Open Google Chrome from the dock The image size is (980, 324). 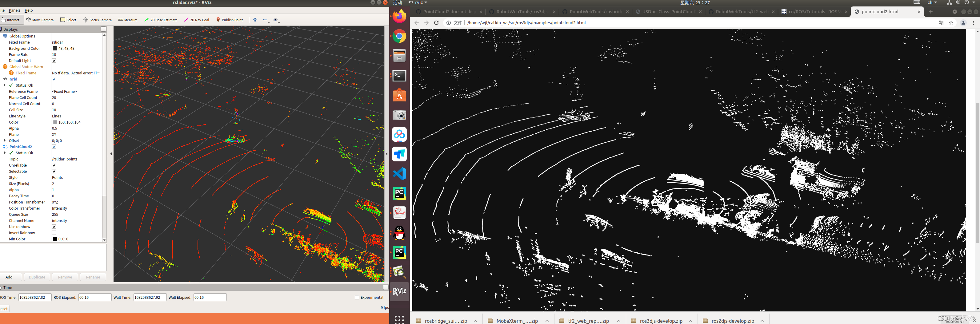click(399, 37)
